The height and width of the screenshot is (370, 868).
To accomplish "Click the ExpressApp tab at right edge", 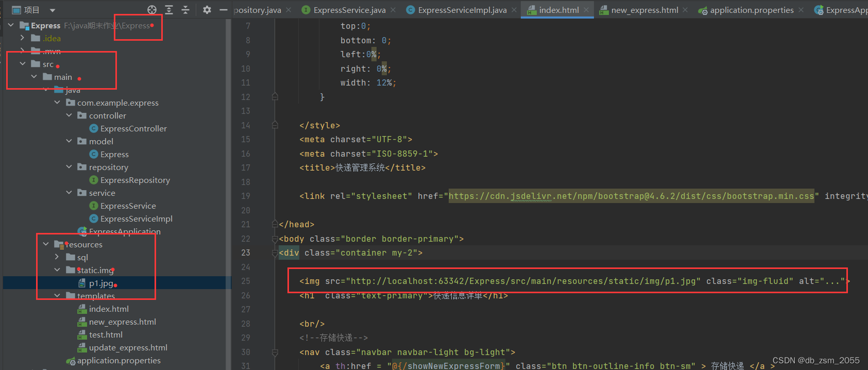I will coord(841,10).
